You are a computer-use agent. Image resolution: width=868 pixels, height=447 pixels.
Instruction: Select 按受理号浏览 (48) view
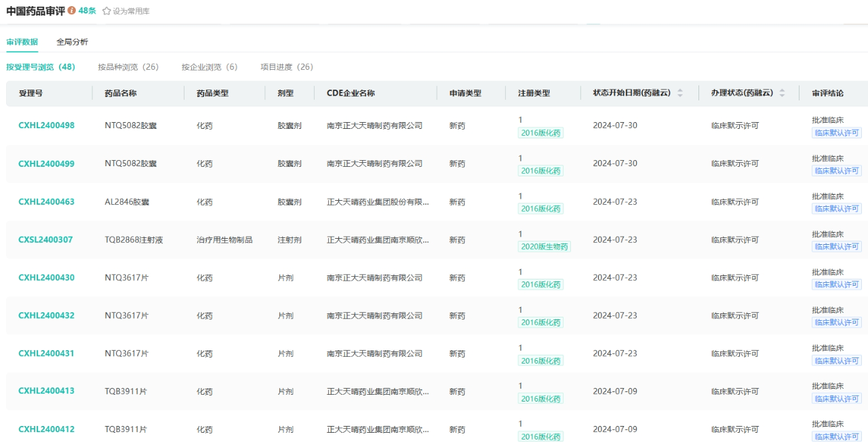point(41,67)
